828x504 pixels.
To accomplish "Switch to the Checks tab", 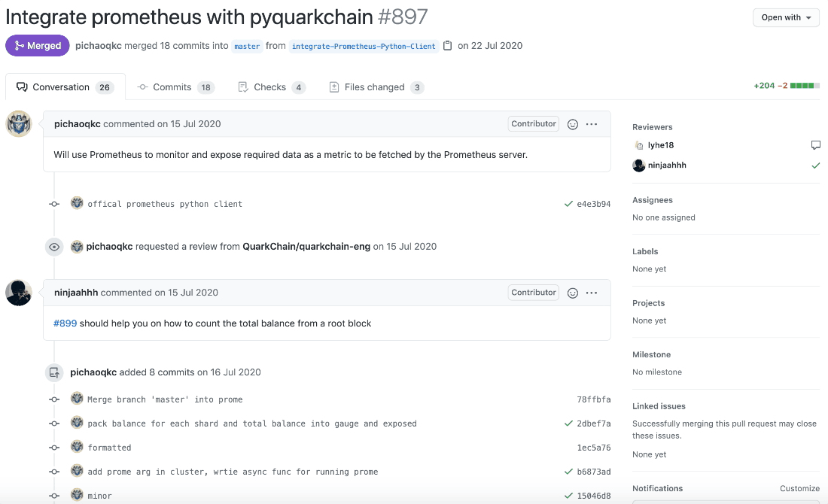I will 272,87.
